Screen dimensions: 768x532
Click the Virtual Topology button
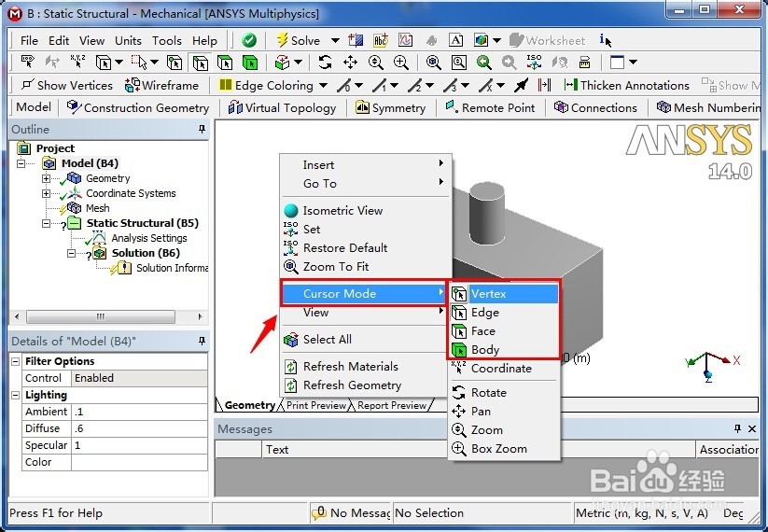[282, 107]
